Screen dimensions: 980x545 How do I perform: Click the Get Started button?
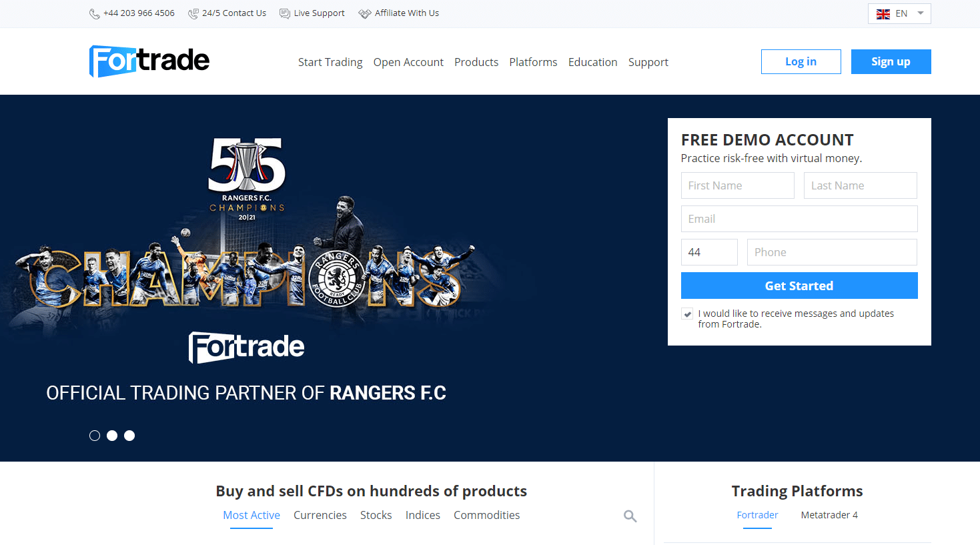pos(799,286)
